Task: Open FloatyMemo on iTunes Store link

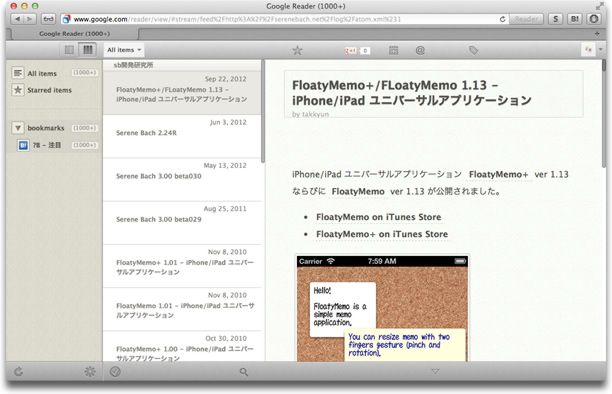Action: coord(379,217)
